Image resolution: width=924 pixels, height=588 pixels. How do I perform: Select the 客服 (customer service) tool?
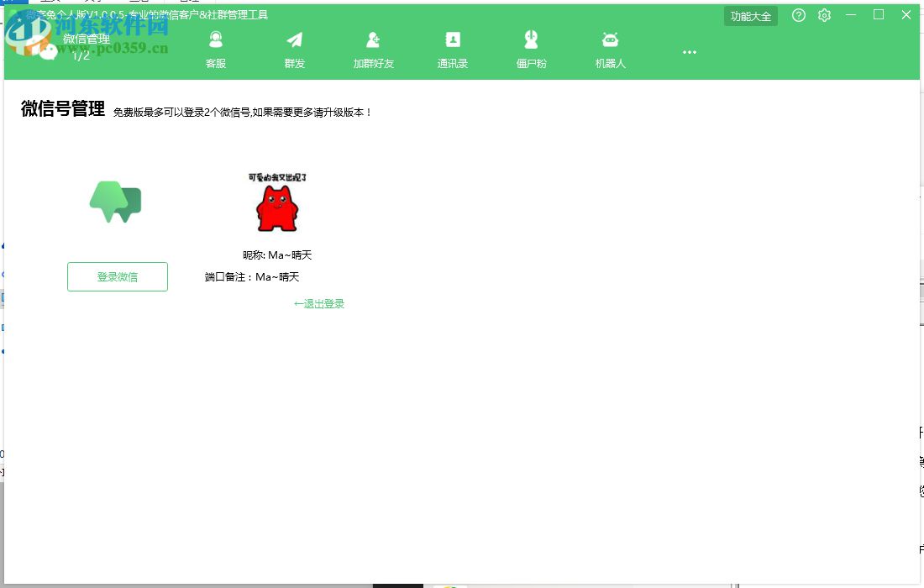(216, 46)
